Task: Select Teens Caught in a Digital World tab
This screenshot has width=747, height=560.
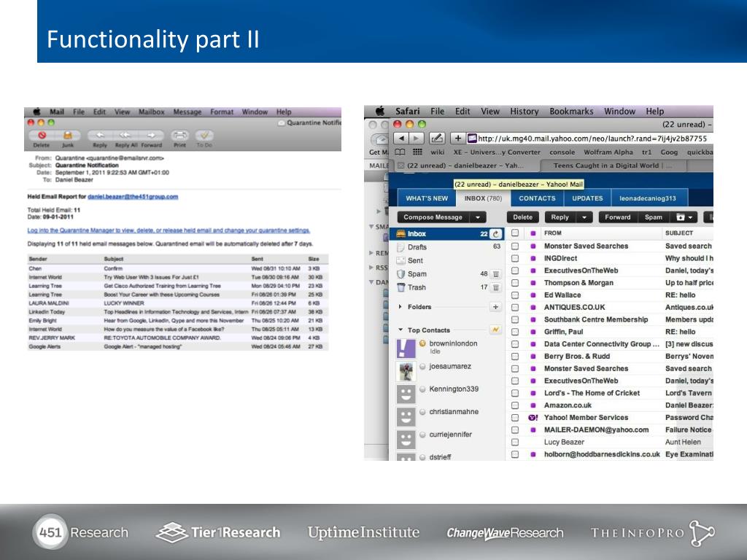Action: (x=614, y=166)
